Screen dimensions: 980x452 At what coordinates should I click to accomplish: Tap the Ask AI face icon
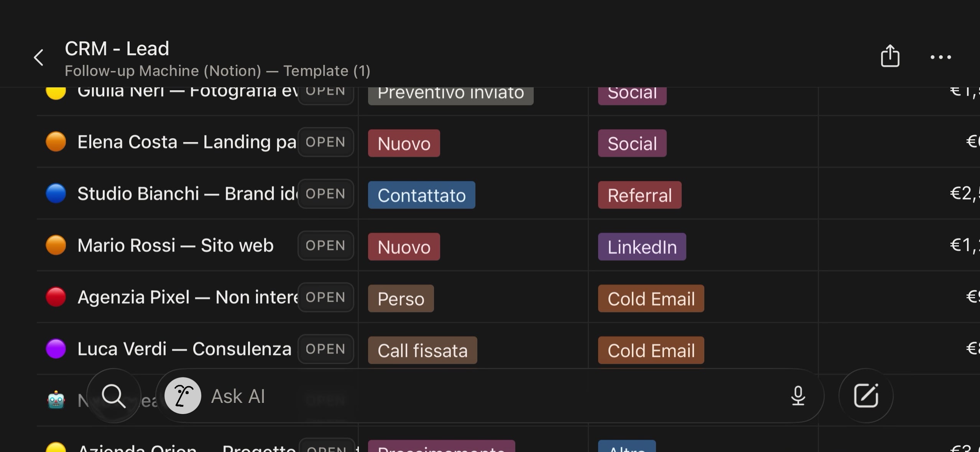coord(183,395)
